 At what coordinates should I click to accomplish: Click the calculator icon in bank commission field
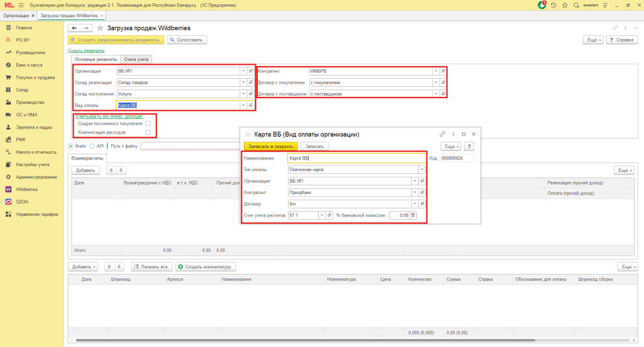[x=414, y=215]
